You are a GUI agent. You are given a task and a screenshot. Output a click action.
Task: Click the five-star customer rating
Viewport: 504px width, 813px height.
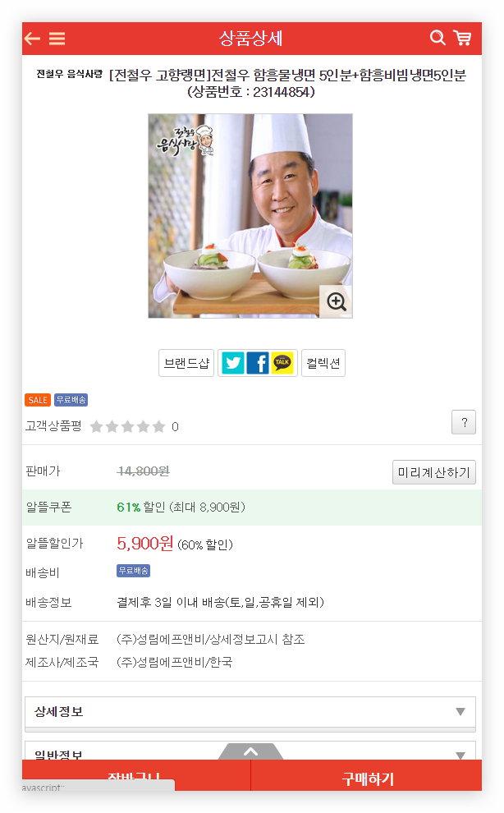point(127,427)
